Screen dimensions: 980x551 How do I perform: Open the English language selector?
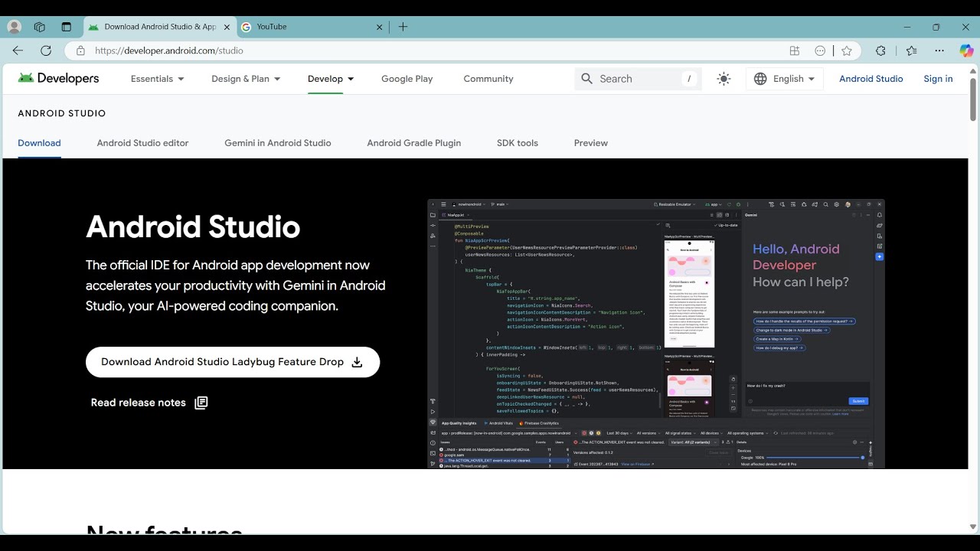[785, 79]
